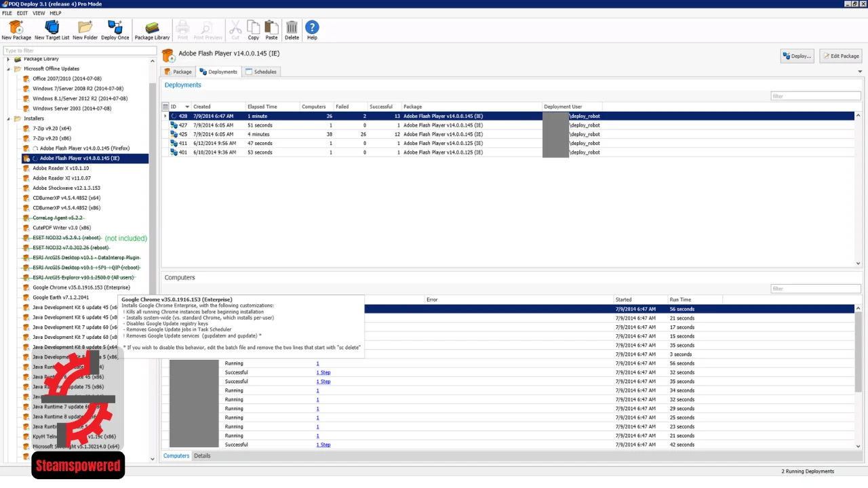Click the package icon beside the Adobe Flash Player title
The height and width of the screenshot is (488, 868).
point(167,55)
